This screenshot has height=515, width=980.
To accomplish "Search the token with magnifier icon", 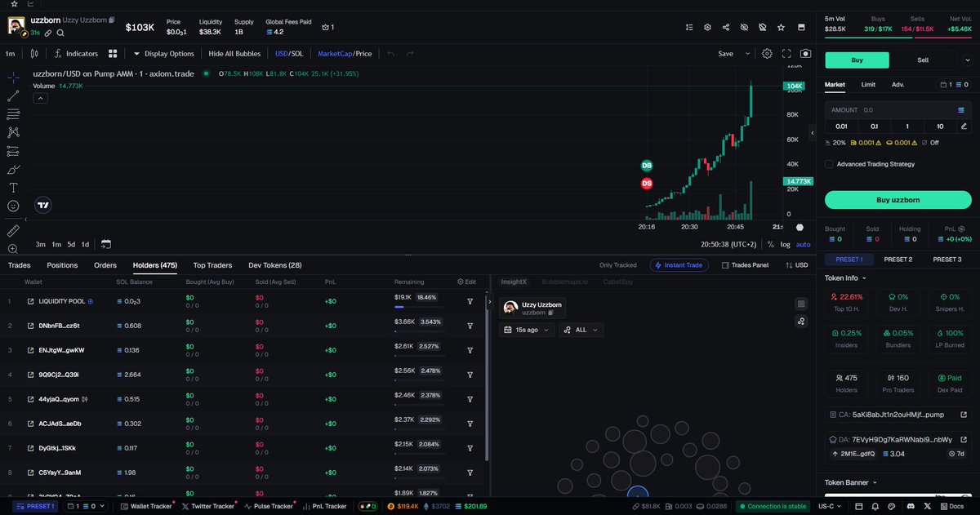I will 60,33.
